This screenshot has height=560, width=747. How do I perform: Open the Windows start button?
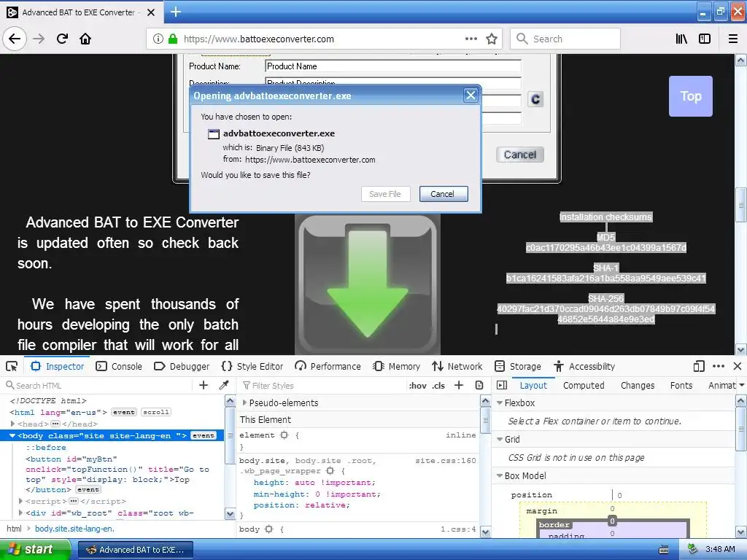tap(35, 550)
